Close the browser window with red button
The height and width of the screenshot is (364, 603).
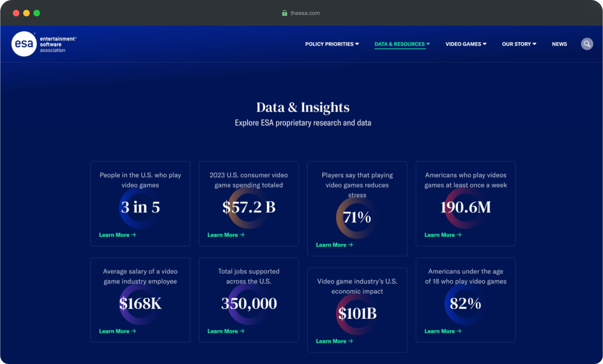click(16, 13)
